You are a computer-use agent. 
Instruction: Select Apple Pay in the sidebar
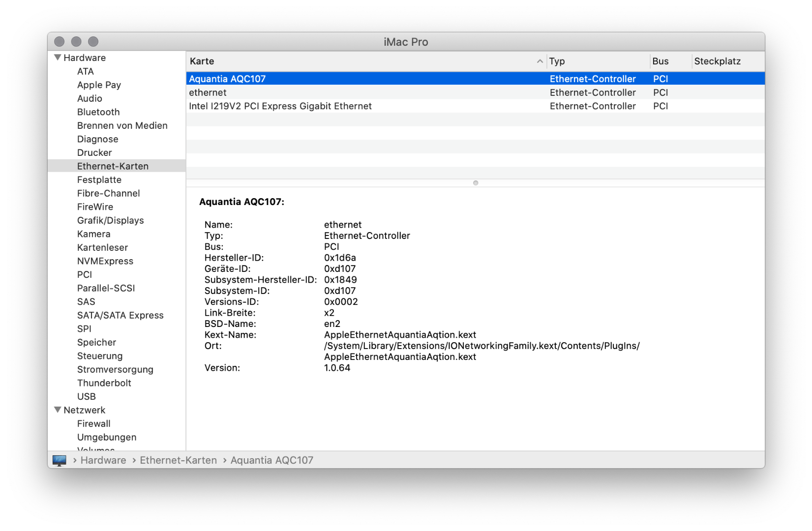coord(99,85)
